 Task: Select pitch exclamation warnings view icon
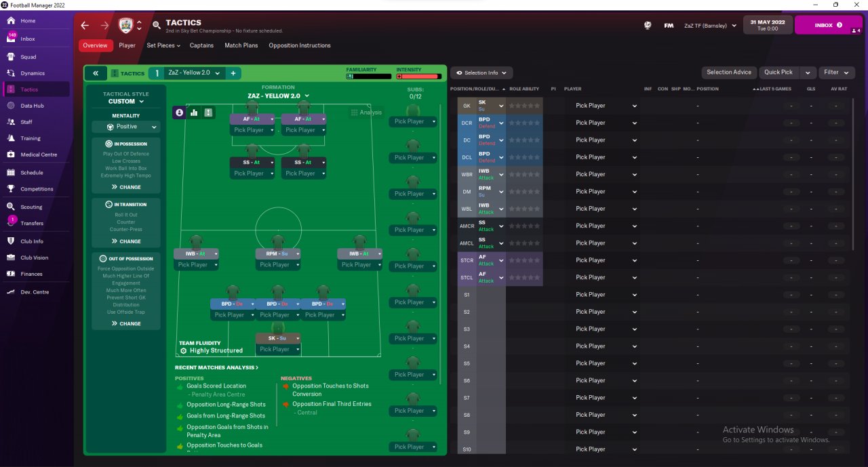click(208, 113)
